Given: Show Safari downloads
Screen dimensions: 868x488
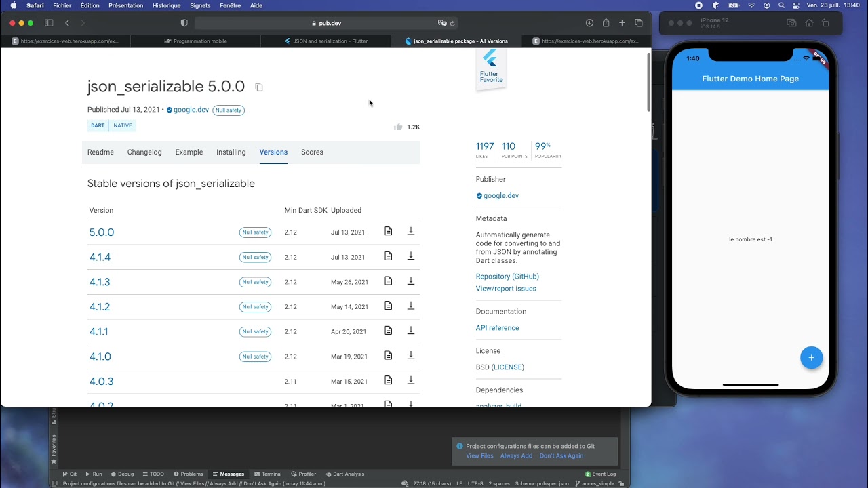Looking at the screenshot, I should pyautogui.click(x=589, y=23).
